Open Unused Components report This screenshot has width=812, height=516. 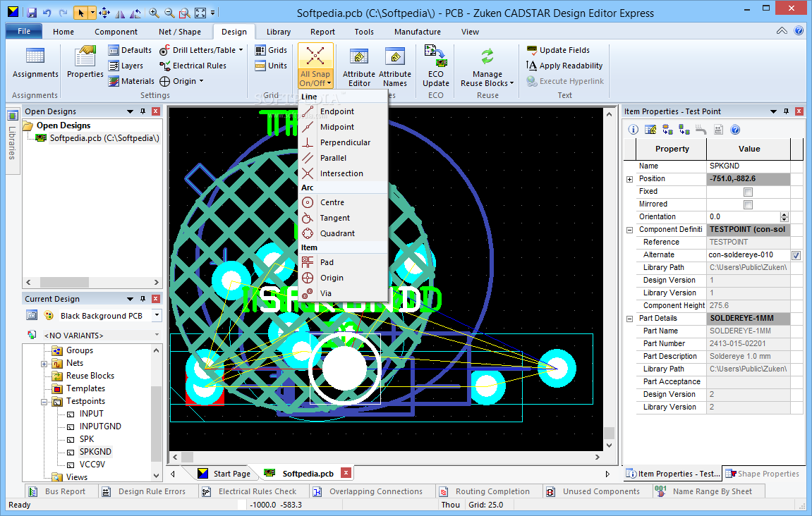[593, 491]
